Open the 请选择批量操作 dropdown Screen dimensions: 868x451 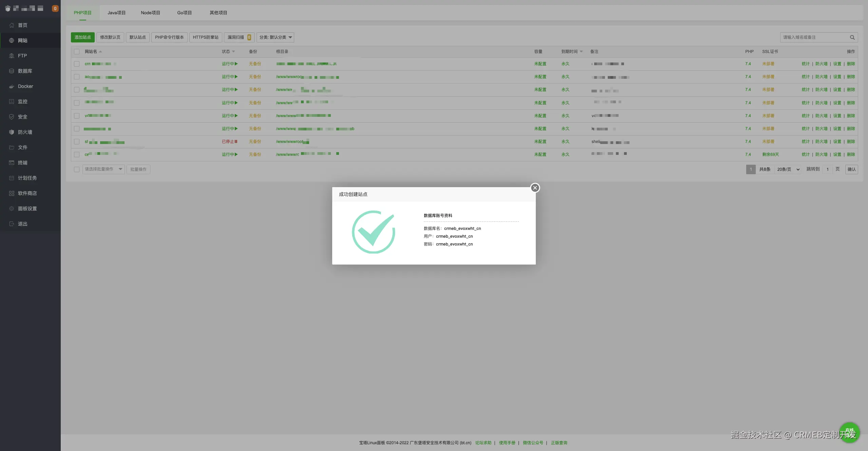pyautogui.click(x=103, y=169)
